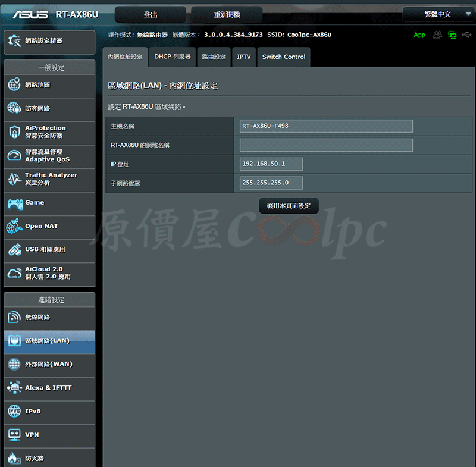Open 區域網路(LAN) menu item
The image size is (476, 467).
(49, 341)
